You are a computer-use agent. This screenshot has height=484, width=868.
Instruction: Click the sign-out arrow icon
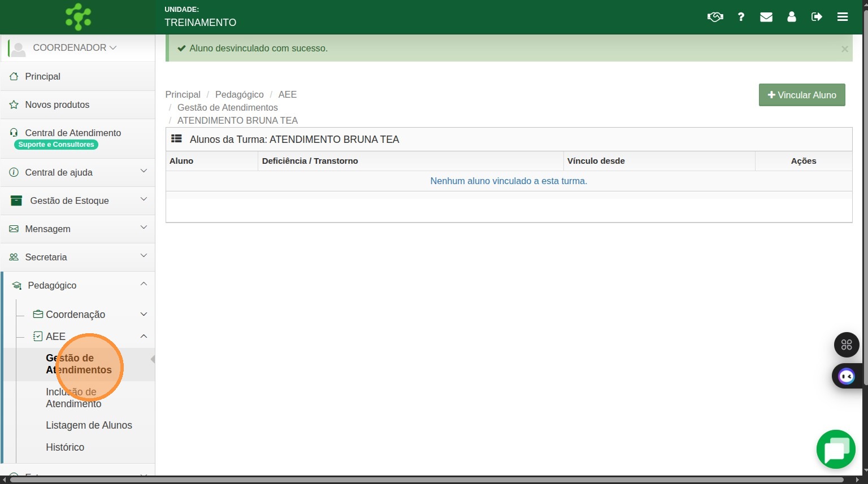[817, 17]
